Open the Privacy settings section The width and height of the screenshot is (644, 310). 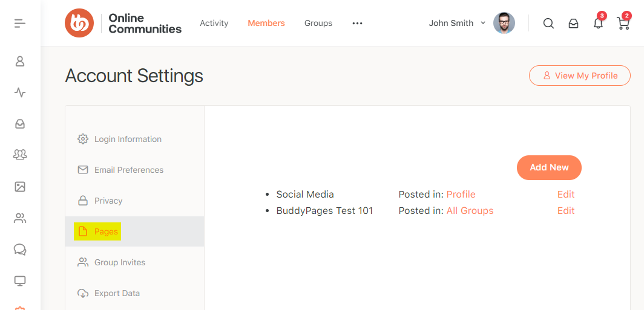point(108,201)
